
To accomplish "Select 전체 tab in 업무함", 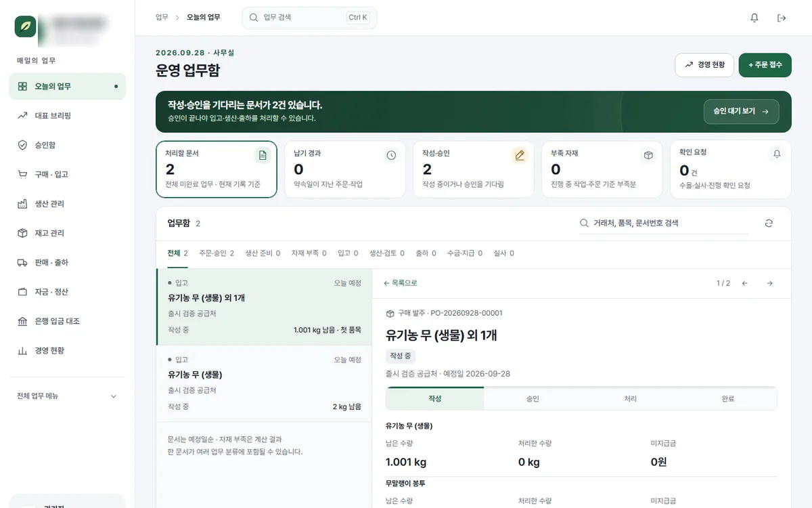I will [x=177, y=253].
